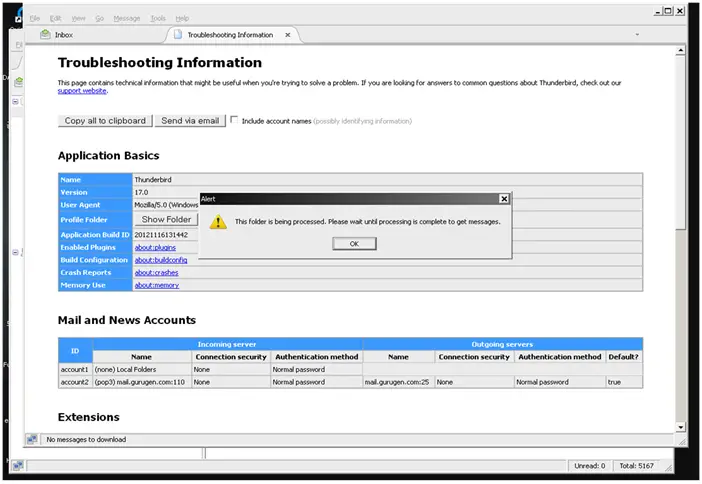Click the Show Folder button
This screenshot has width=702, height=484.
point(166,219)
